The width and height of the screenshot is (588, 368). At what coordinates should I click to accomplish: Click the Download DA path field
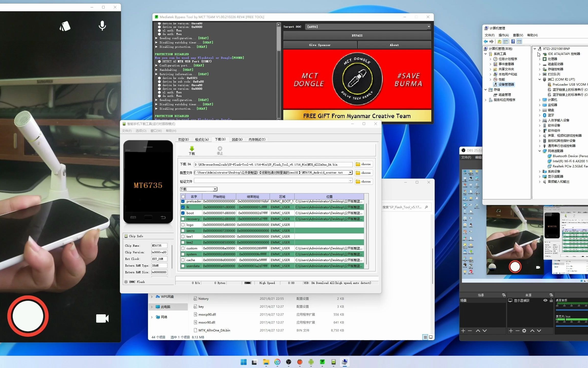[x=273, y=165]
